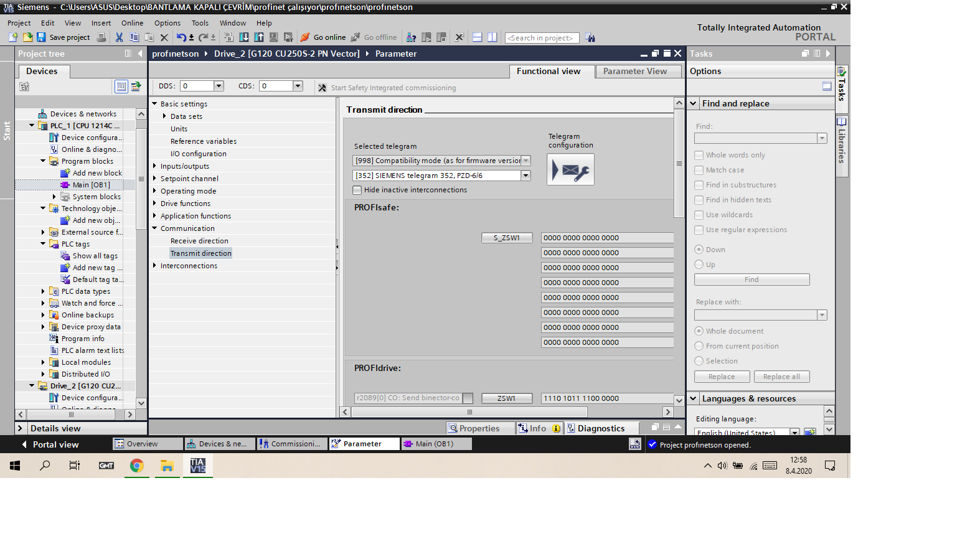Click the Open project toolbar icon
Image resolution: width=980 pixels, height=549 pixels.
click(x=27, y=37)
